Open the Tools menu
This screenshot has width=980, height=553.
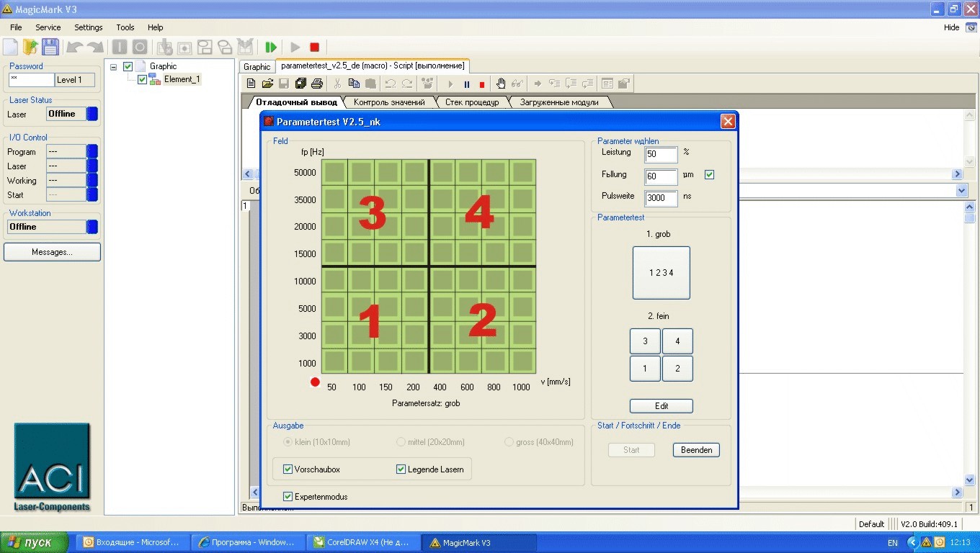pyautogui.click(x=125, y=27)
